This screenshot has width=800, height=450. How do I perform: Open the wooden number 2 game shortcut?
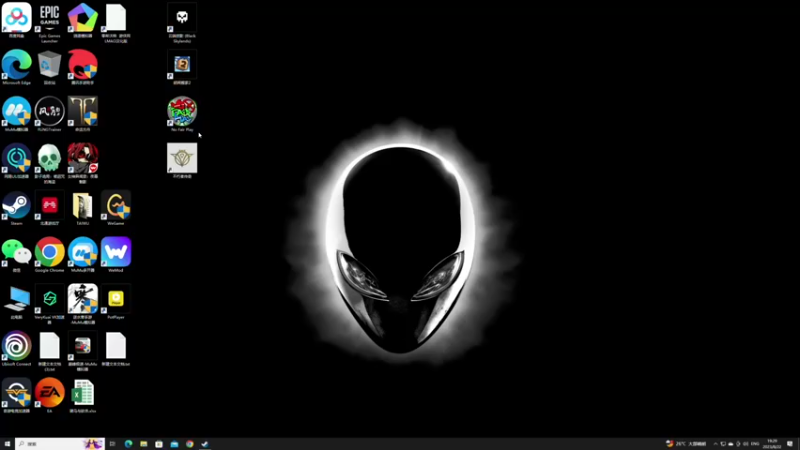[x=182, y=65]
